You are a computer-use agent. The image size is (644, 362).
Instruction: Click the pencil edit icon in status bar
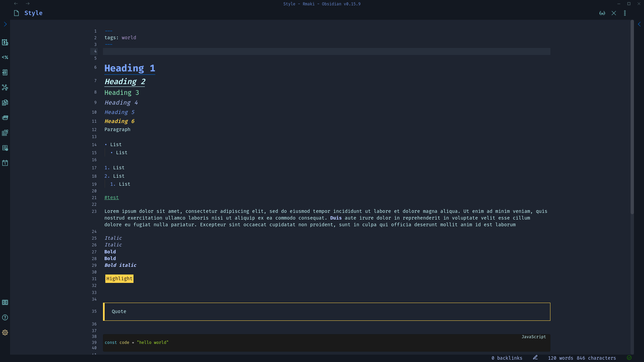click(535, 358)
